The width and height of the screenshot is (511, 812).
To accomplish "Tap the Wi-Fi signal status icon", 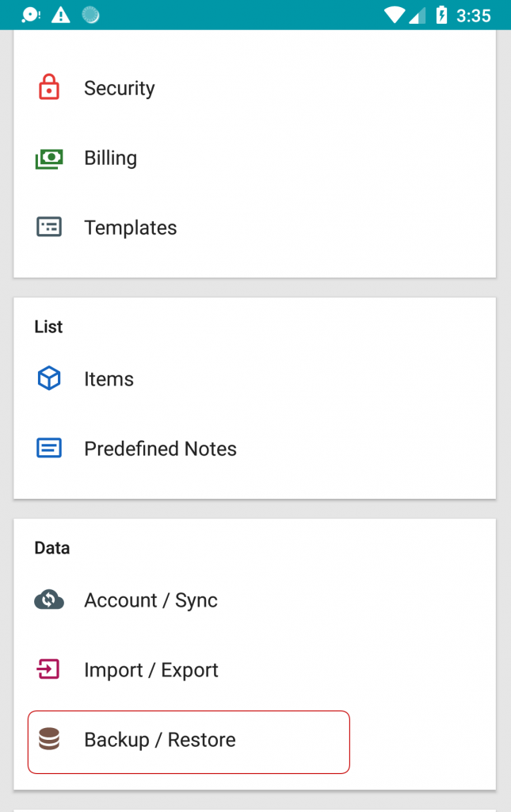I will pos(394,15).
